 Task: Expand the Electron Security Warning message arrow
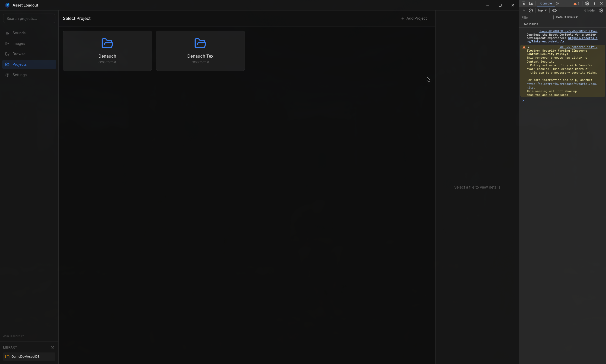tap(528, 47)
